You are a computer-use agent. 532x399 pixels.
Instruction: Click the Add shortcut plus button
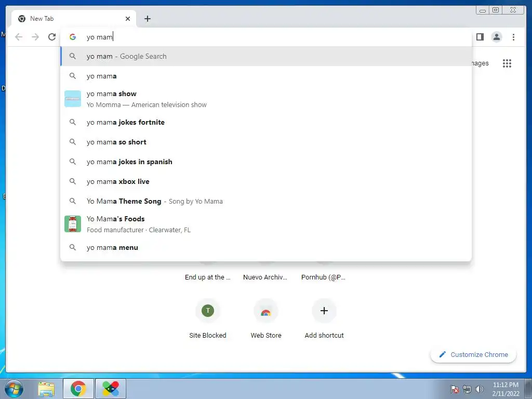tap(324, 311)
